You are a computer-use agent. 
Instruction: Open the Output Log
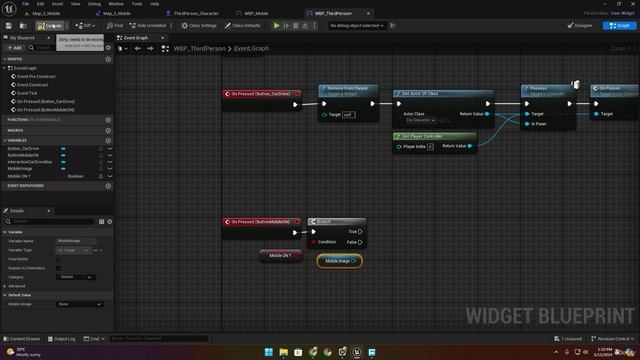click(62, 339)
